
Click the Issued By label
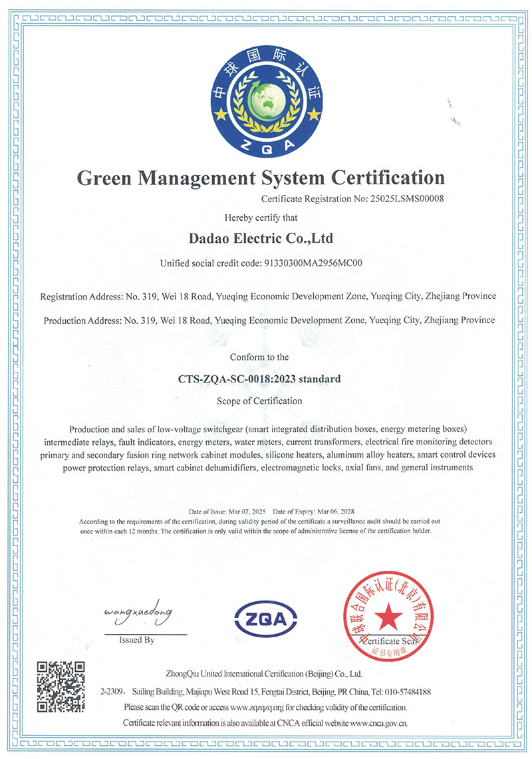click(136, 640)
